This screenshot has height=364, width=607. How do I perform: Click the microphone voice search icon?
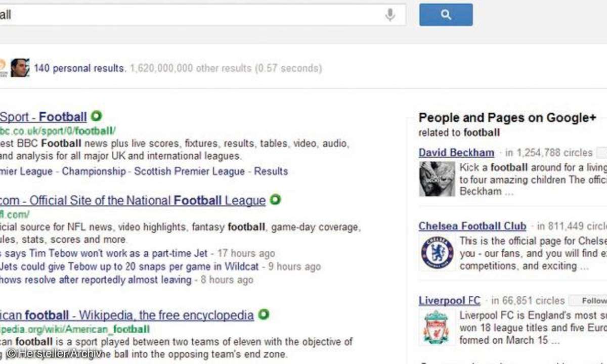[x=390, y=15]
